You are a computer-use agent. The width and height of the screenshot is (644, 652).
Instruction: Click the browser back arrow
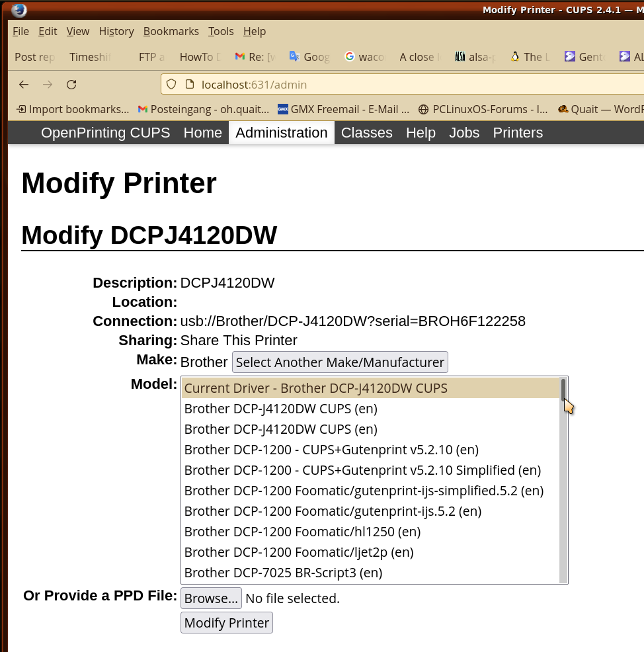coord(24,84)
